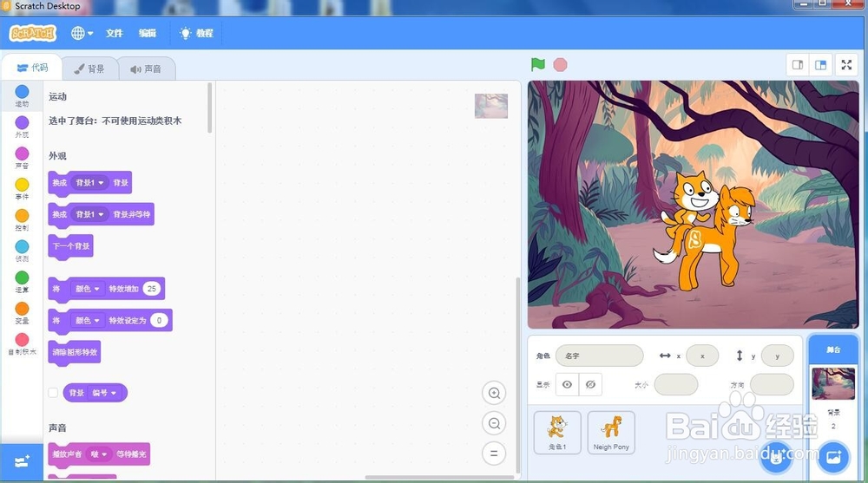Open 编号 dropdown in 背景 reporter block
The height and width of the screenshot is (483, 868).
(104, 393)
